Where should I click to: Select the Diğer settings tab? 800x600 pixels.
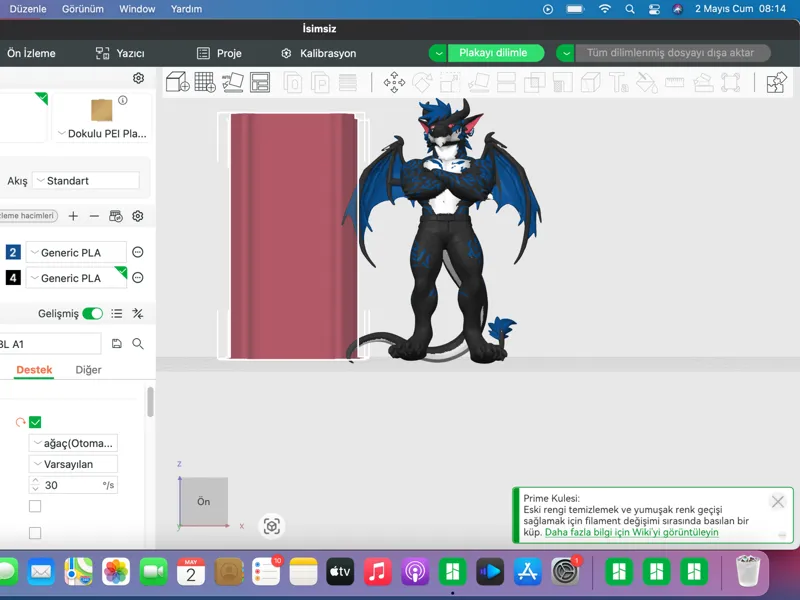[x=88, y=369]
